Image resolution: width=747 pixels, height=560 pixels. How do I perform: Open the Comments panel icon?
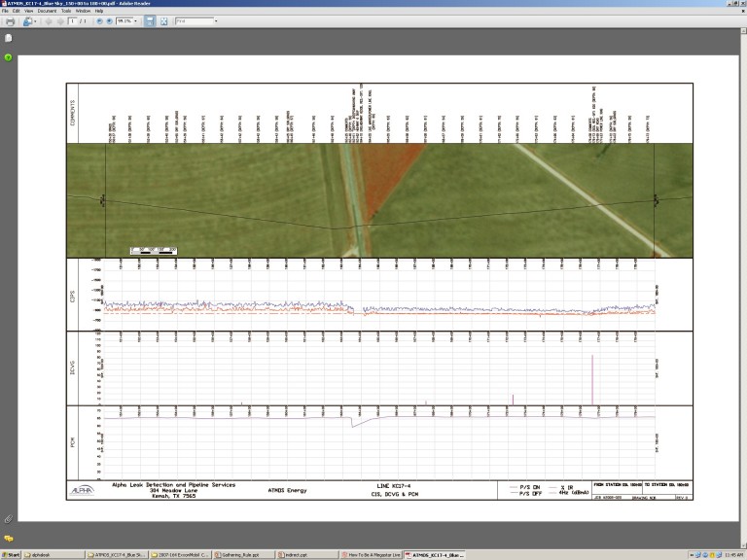coord(8,539)
